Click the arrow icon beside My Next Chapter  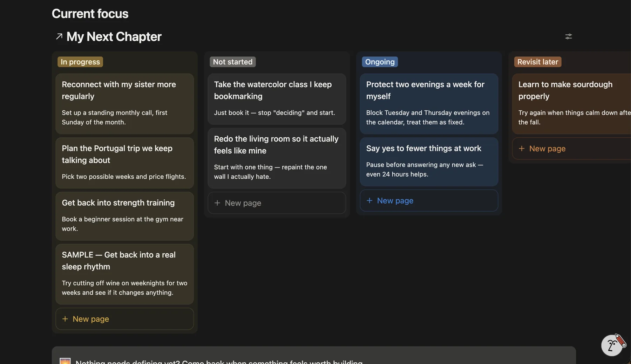(x=59, y=36)
